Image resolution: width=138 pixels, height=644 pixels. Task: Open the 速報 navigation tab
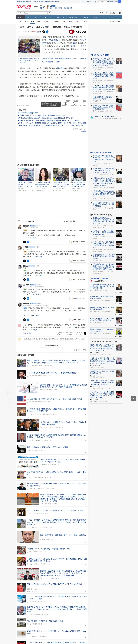coord(28,17)
